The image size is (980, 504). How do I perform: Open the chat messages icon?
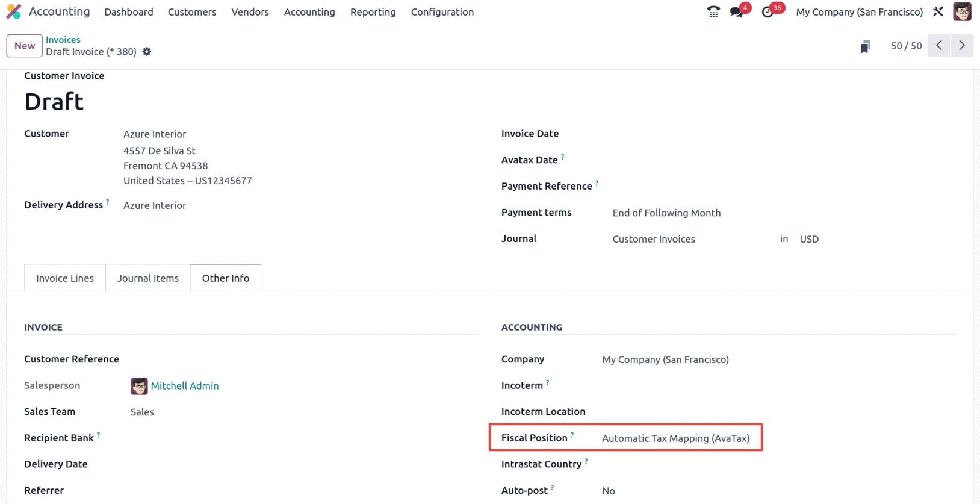737,11
